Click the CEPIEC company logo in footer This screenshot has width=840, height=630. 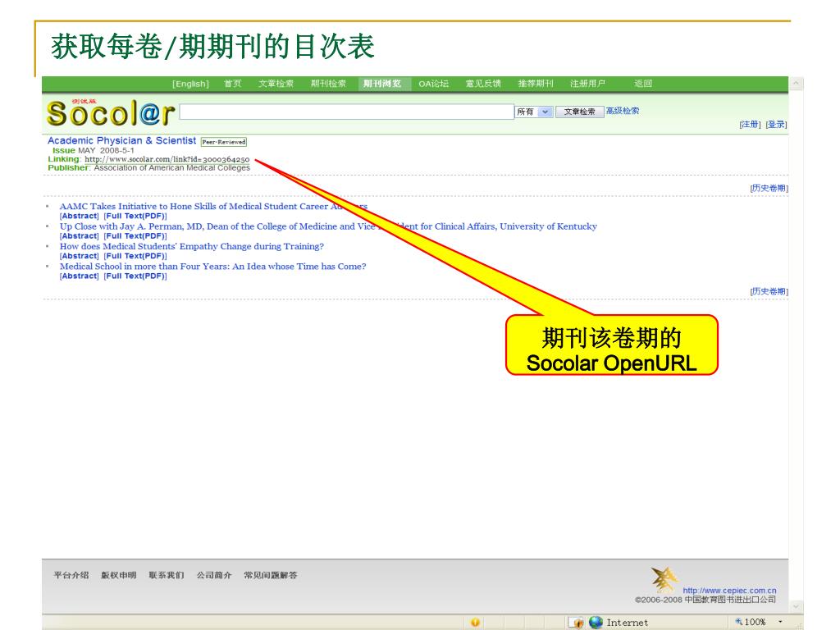pos(664,580)
